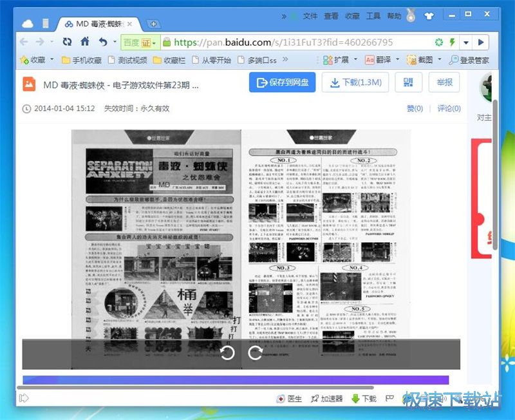Open the 文件 menu
The height and width of the screenshot is (420, 515).
(310, 16)
